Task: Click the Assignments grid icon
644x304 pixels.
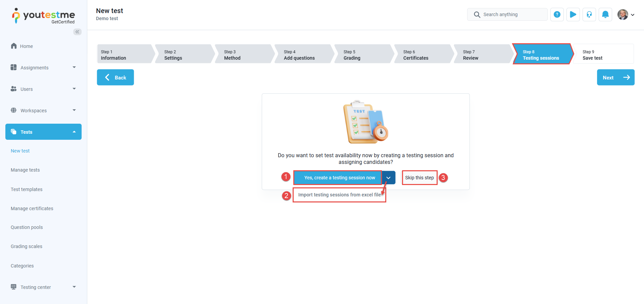Action: (x=14, y=67)
